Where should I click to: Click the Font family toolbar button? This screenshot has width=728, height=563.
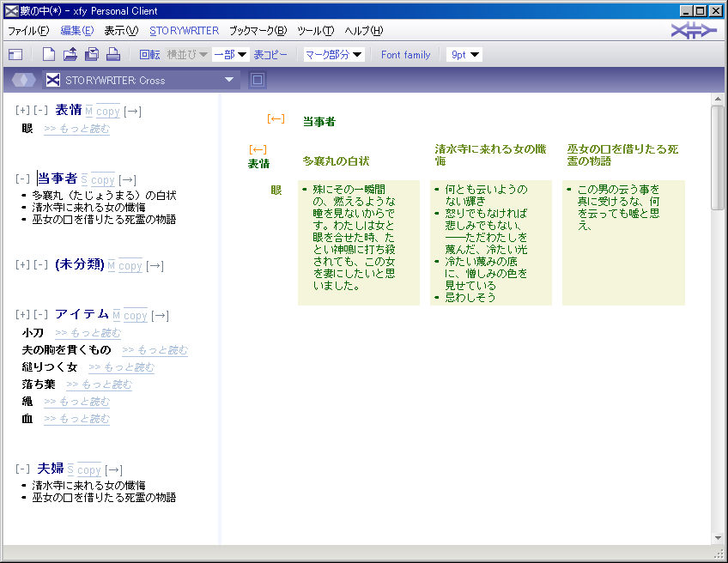[406, 55]
